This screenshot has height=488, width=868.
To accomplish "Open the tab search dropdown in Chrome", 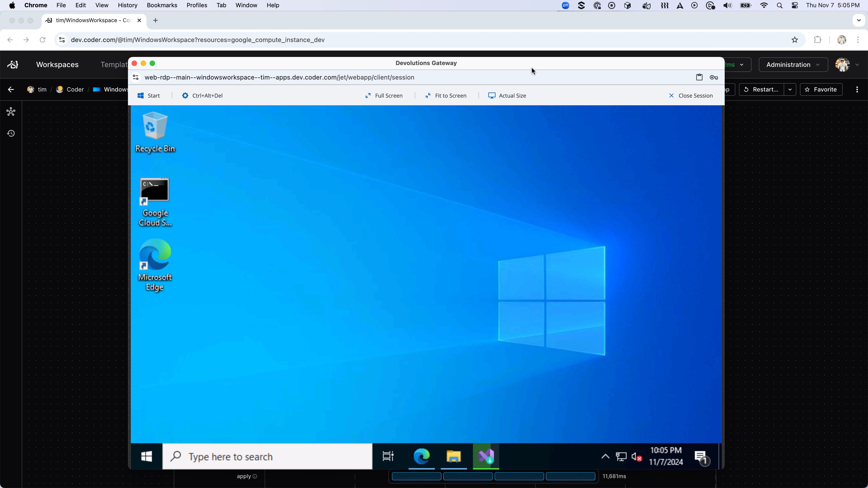I will click(x=859, y=21).
